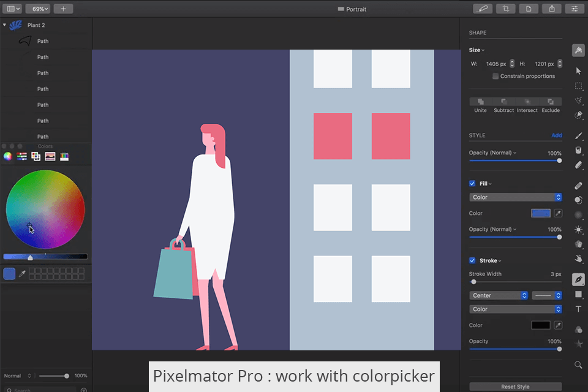
Task: Select the Style paint-bucket tool at the top of the tool strip
Action: 578,50
